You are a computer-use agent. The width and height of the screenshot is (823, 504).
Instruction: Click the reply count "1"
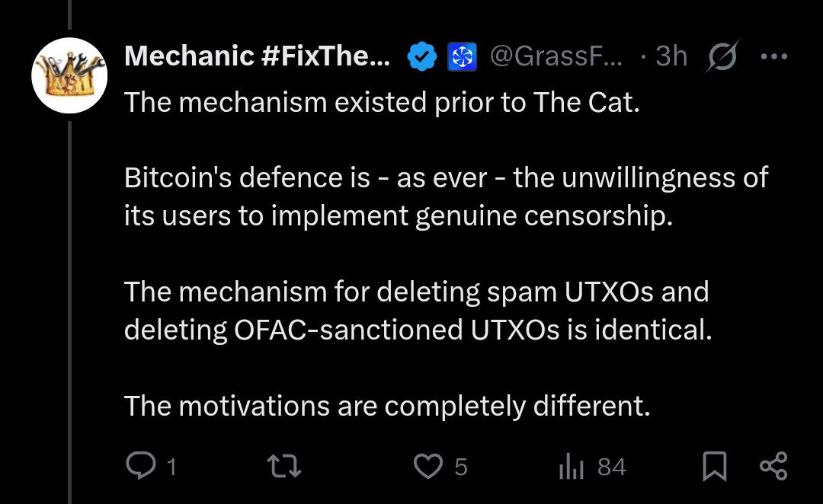click(x=171, y=467)
